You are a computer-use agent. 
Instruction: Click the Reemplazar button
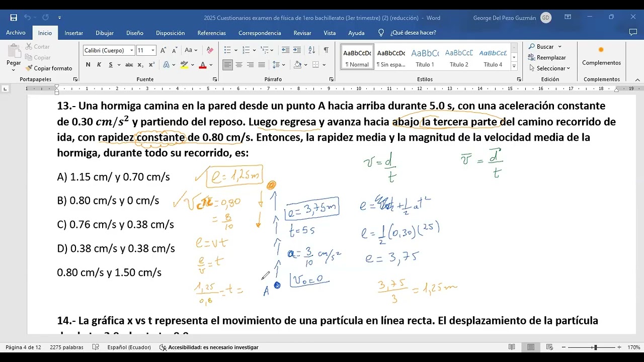tap(547, 57)
